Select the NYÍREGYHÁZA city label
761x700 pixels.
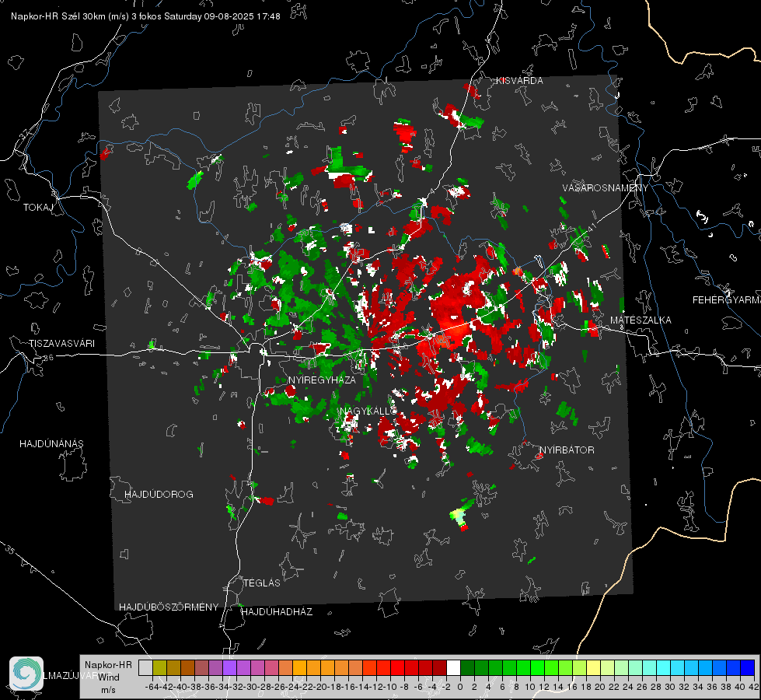pyautogui.click(x=322, y=380)
